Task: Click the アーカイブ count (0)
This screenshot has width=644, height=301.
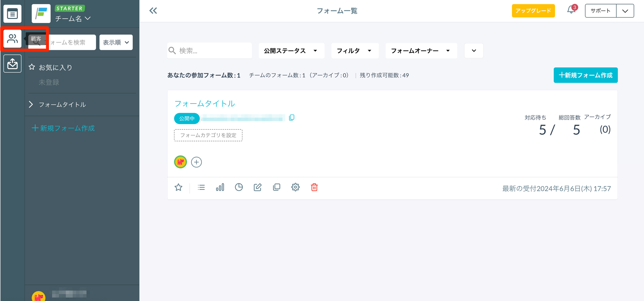Action: click(605, 129)
